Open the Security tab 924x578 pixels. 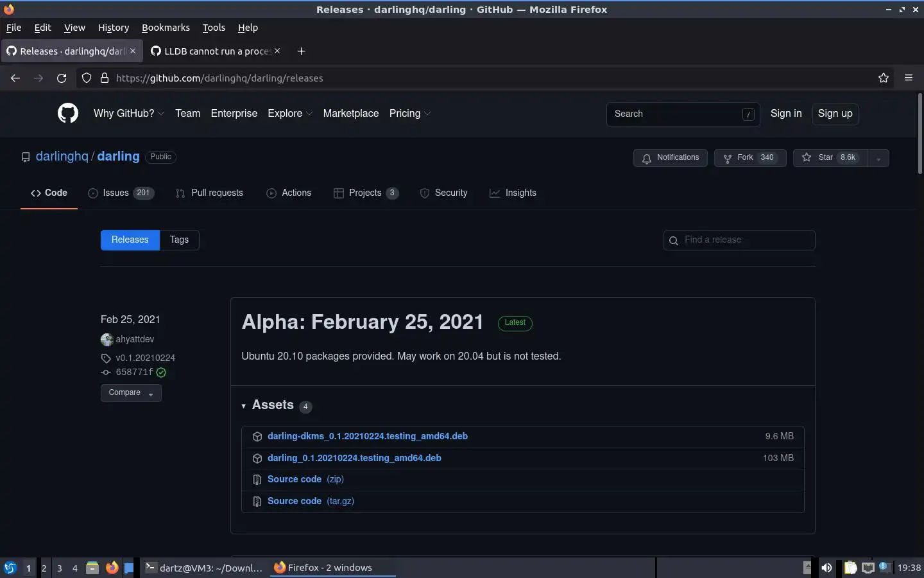click(x=443, y=193)
